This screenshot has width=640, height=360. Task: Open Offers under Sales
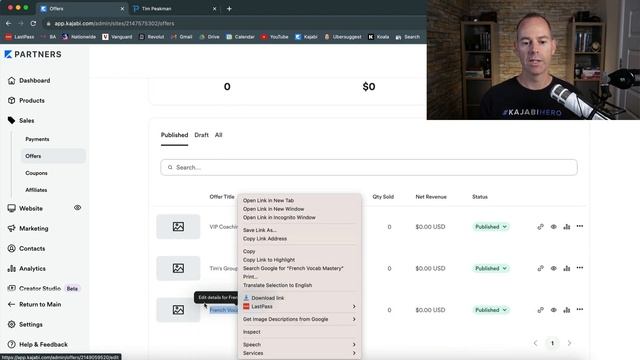coord(53,156)
